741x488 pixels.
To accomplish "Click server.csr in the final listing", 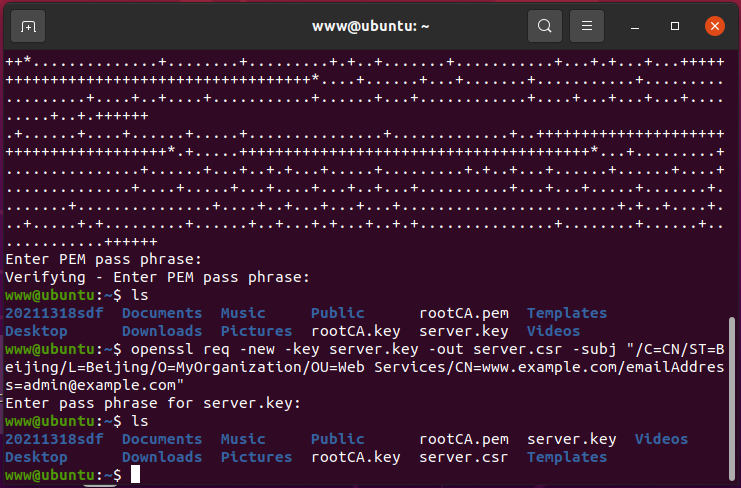I will click(463, 457).
